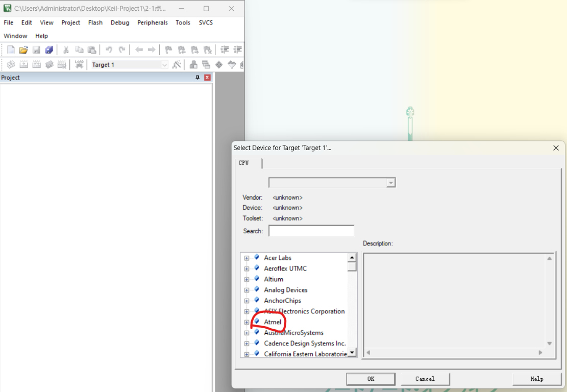Click the New file icon

point(11,50)
